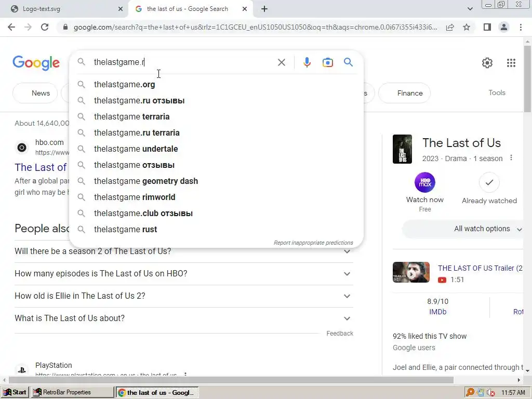The height and width of the screenshot is (399, 532).
Task: Click the Chrome window taskbar button
Action: click(157, 392)
